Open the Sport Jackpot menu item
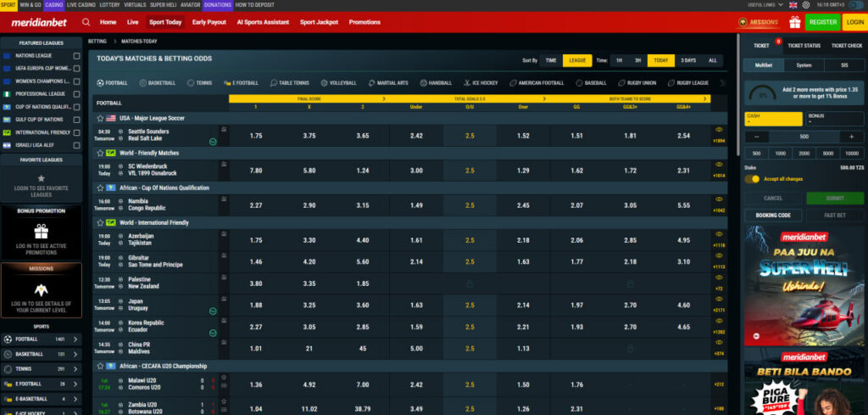This screenshot has width=868, height=415. point(319,22)
